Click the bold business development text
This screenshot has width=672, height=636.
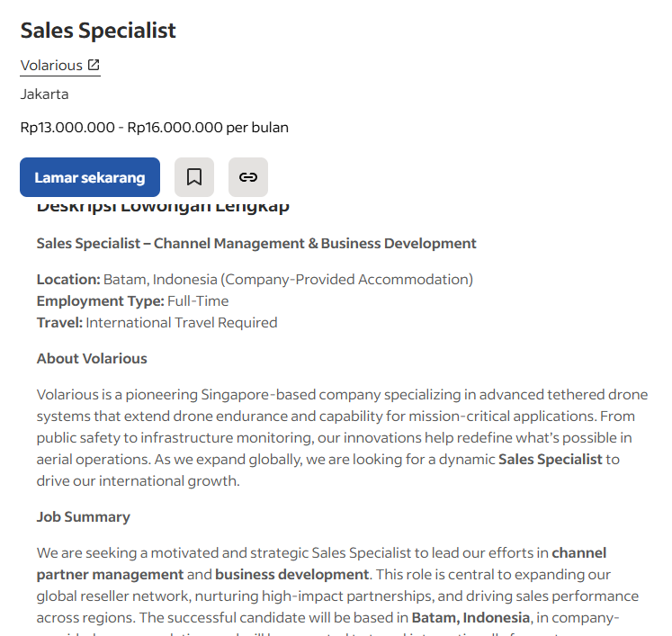click(291, 574)
